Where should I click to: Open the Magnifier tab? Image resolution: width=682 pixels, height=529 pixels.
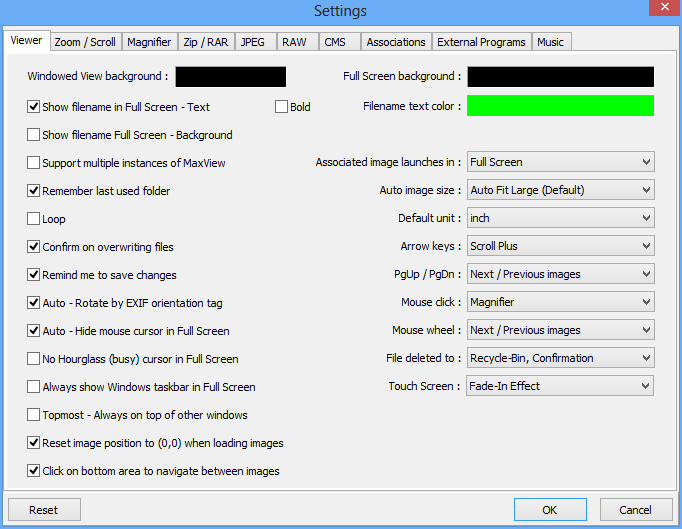pyautogui.click(x=149, y=42)
